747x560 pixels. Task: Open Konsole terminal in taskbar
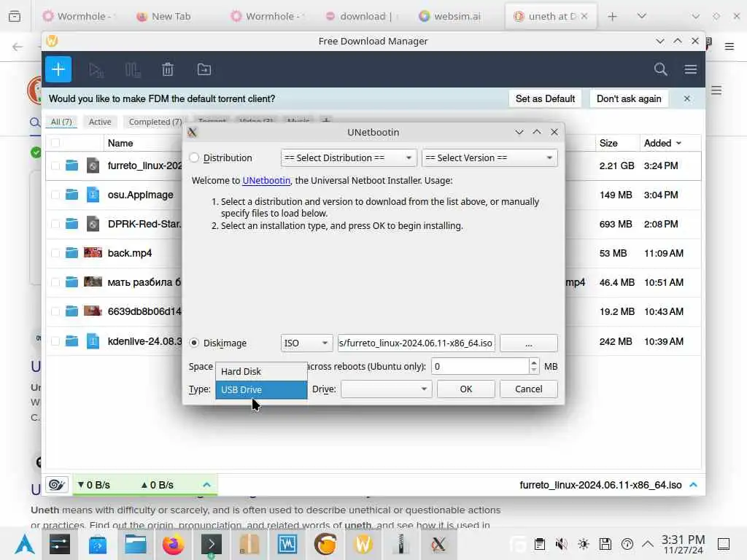coord(211,544)
